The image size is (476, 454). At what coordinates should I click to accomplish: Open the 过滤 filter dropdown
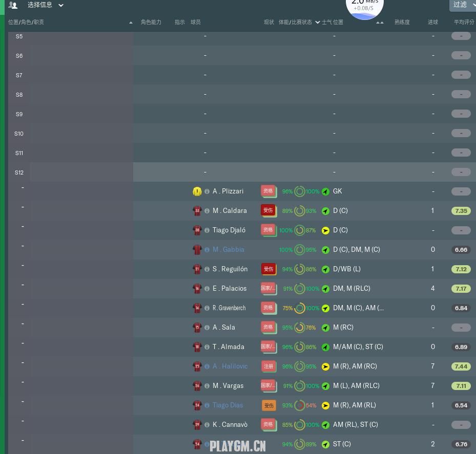click(462, 5)
